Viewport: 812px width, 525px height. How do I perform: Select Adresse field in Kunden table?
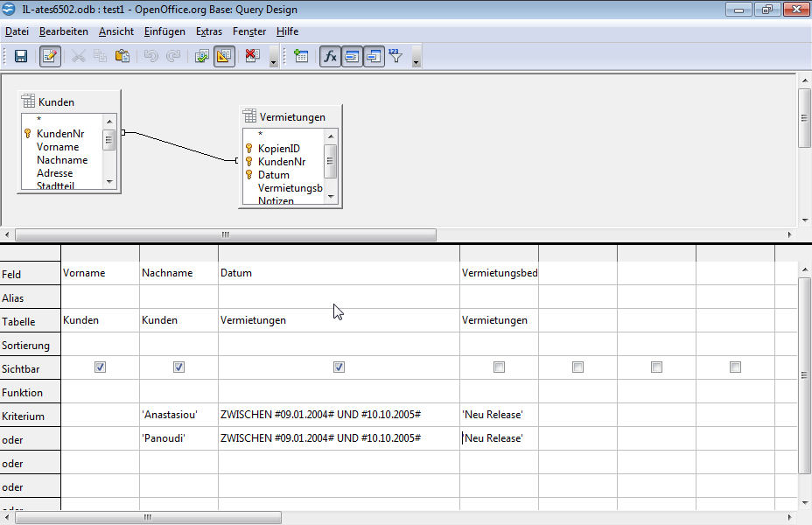(x=54, y=173)
